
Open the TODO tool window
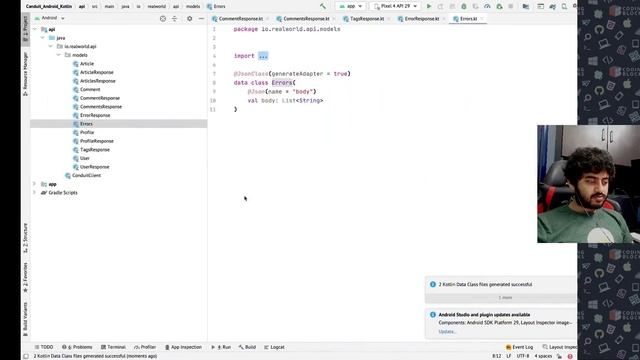click(44, 347)
